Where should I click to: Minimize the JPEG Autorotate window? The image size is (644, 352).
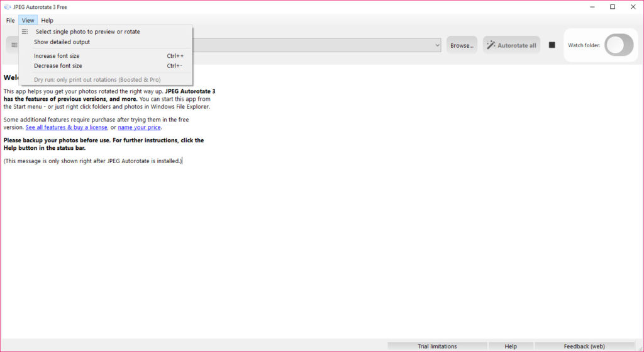[592, 6]
